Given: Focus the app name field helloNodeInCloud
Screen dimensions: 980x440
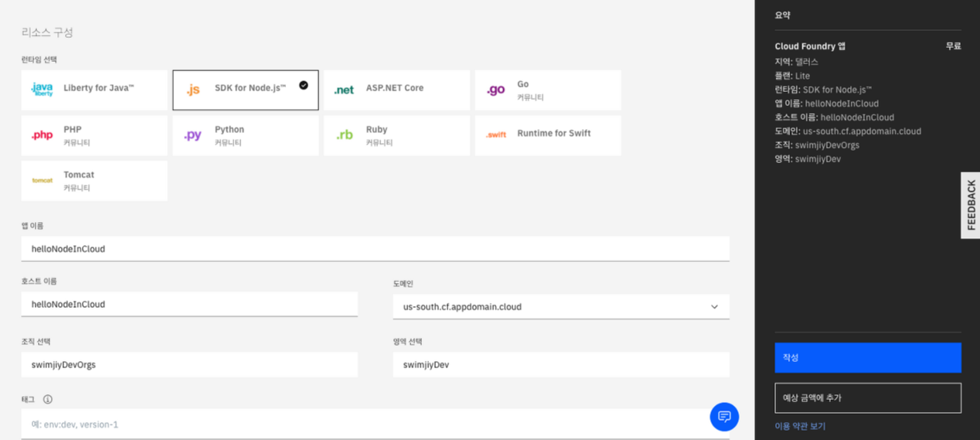Looking at the screenshot, I should (376, 249).
